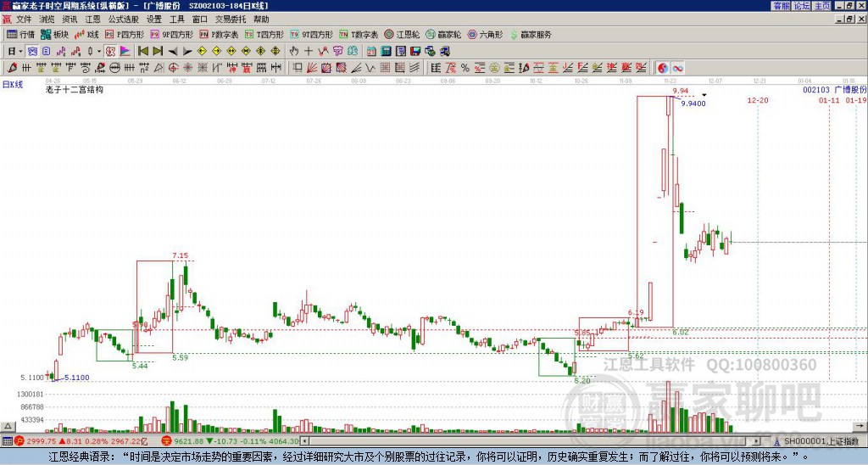Viewport: 868px width, 465px height.
Task: Select the red pencil drawing tool
Action: 12,68
